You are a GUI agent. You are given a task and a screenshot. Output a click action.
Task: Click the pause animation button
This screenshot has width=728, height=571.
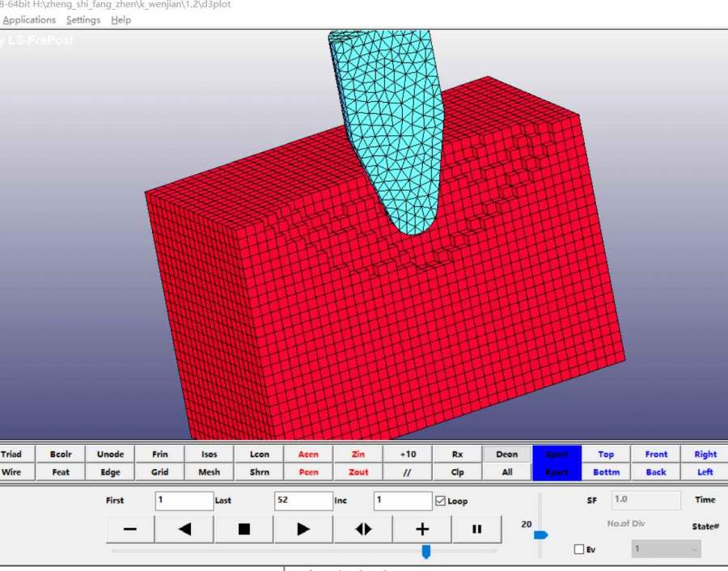[476, 529]
